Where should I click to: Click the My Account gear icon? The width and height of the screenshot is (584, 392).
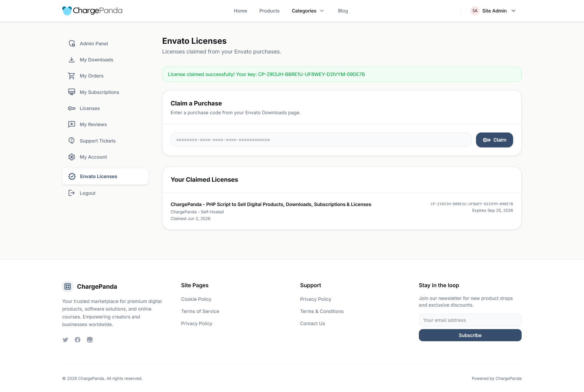(72, 157)
